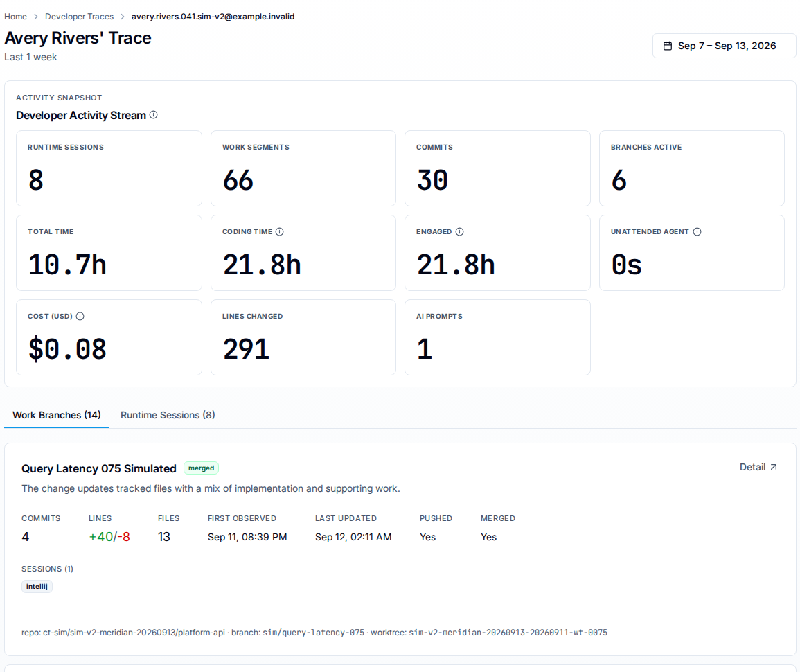Click the Avery Rivers' Trace heading
Screen dimensions: 800x672
click(x=78, y=38)
